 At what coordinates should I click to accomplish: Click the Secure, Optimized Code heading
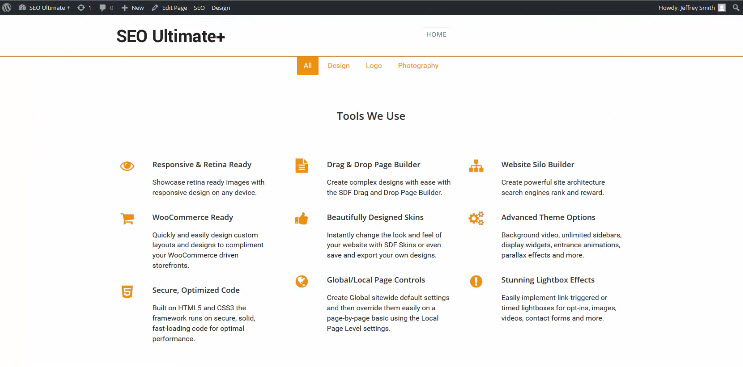coord(196,290)
